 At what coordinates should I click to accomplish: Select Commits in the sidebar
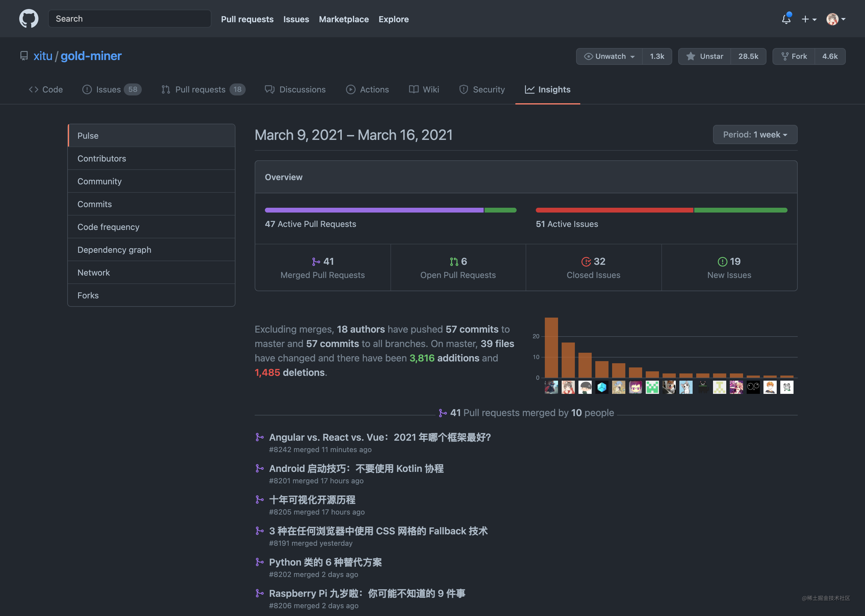151,204
